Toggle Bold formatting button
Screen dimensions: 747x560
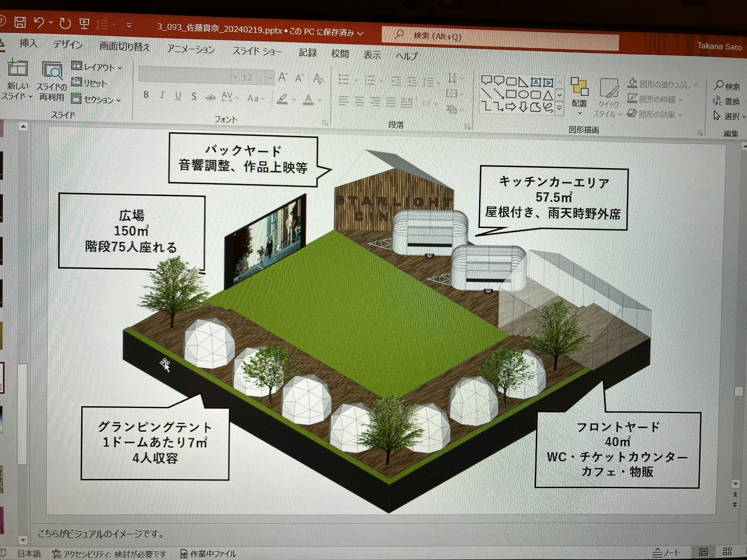(x=146, y=95)
